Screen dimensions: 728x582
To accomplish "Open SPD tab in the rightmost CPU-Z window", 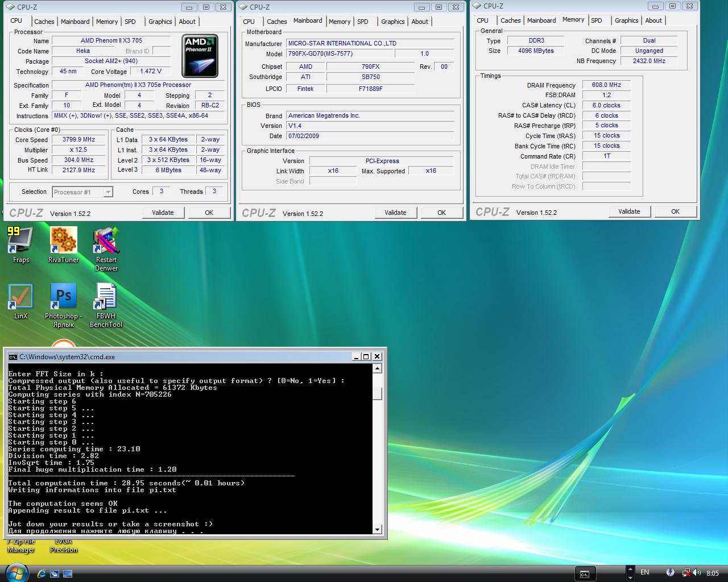I will 597,20.
